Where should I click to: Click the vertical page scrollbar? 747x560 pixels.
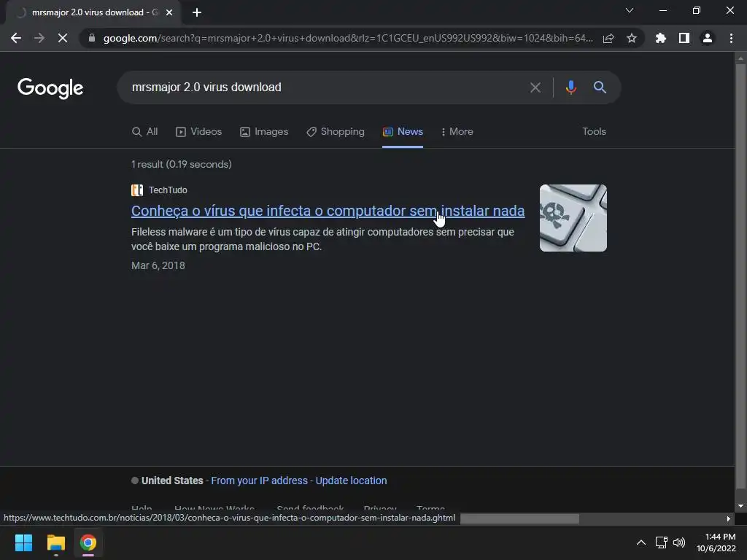pyautogui.click(x=740, y=276)
